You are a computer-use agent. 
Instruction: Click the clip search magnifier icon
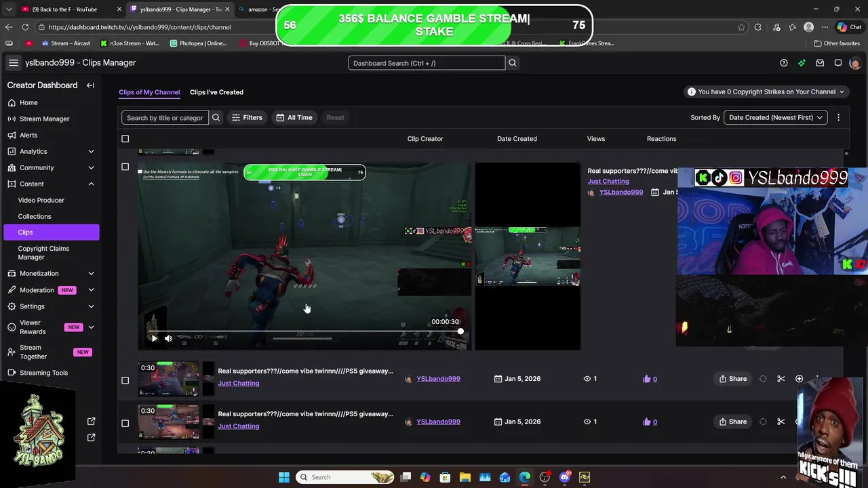(216, 117)
